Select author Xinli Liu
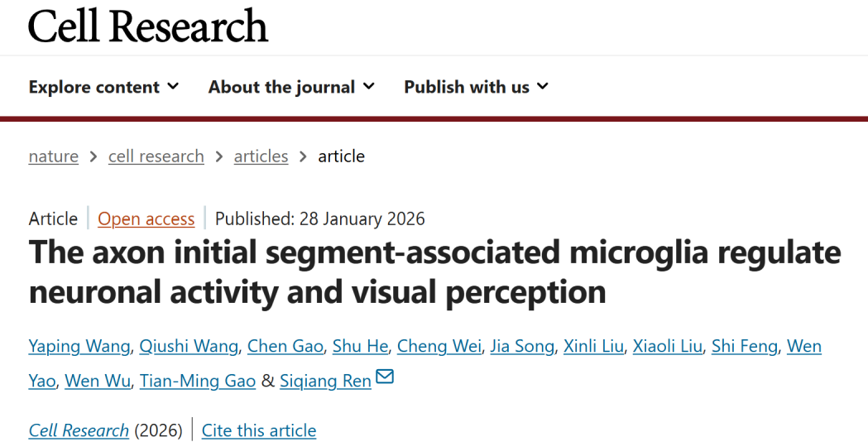868x442 pixels. pyautogui.click(x=592, y=346)
